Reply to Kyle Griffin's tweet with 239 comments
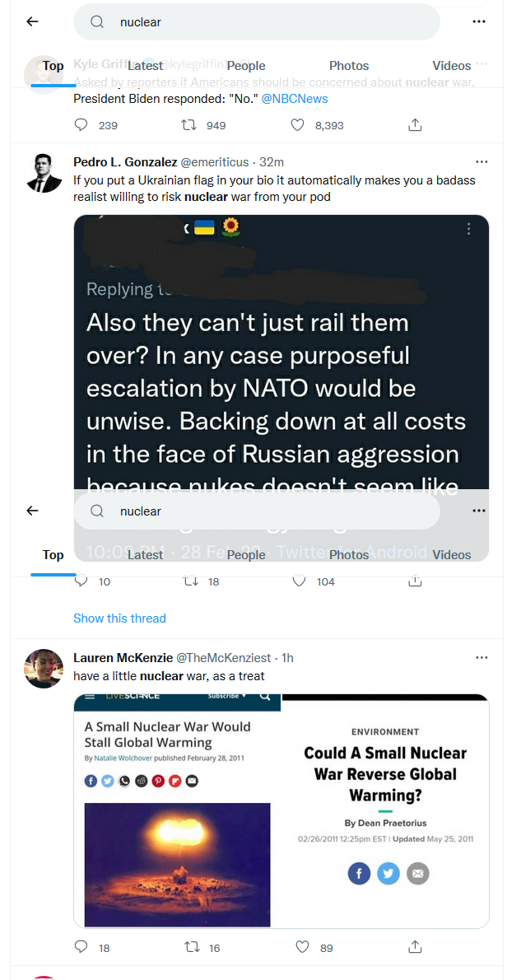Screen dimensions: 521x980 click(x=81, y=125)
